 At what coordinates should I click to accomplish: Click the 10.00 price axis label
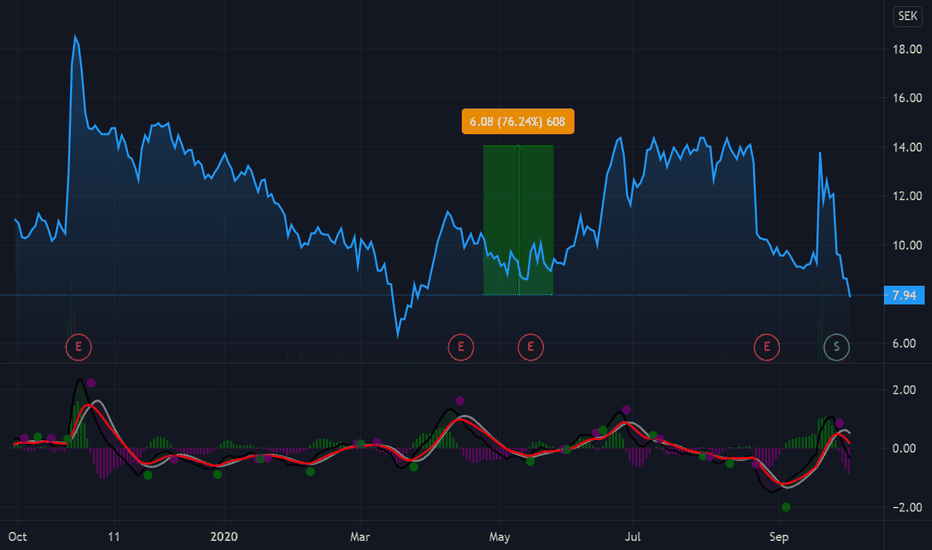(x=907, y=246)
